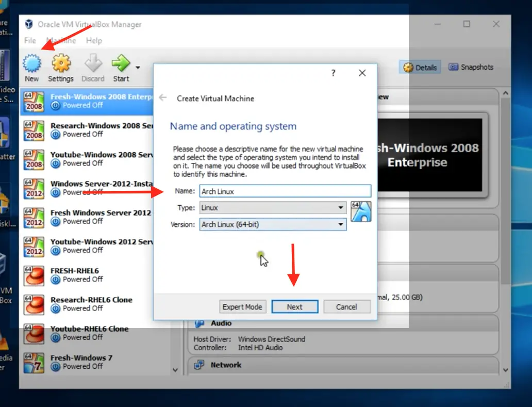Click Next to continue the wizard
Viewport: 532px width, 407px height.
294,306
